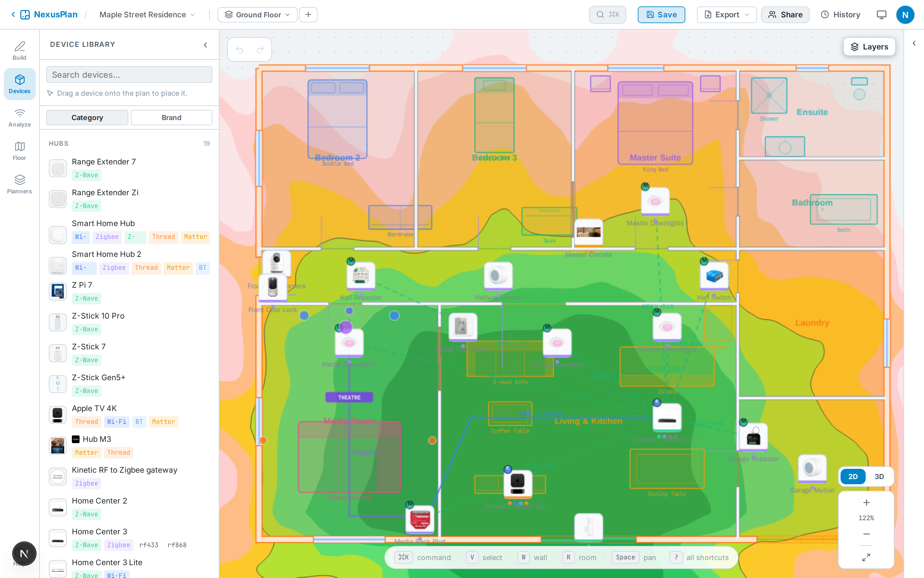Open the Floor sidebar section
The width and height of the screenshot is (924, 578).
tap(20, 151)
